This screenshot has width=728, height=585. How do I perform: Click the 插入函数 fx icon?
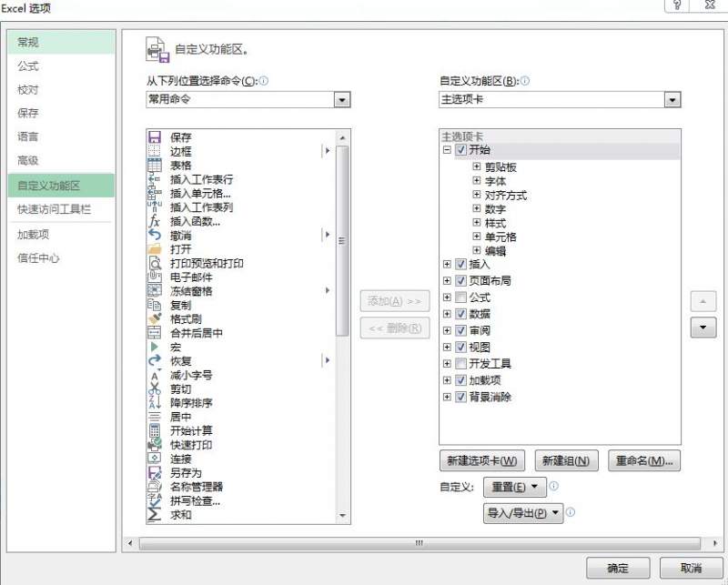[154, 221]
